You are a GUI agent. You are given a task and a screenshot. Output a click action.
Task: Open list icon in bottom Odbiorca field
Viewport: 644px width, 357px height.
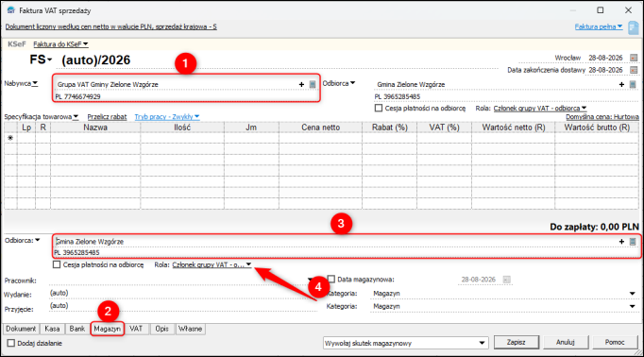point(633,242)
